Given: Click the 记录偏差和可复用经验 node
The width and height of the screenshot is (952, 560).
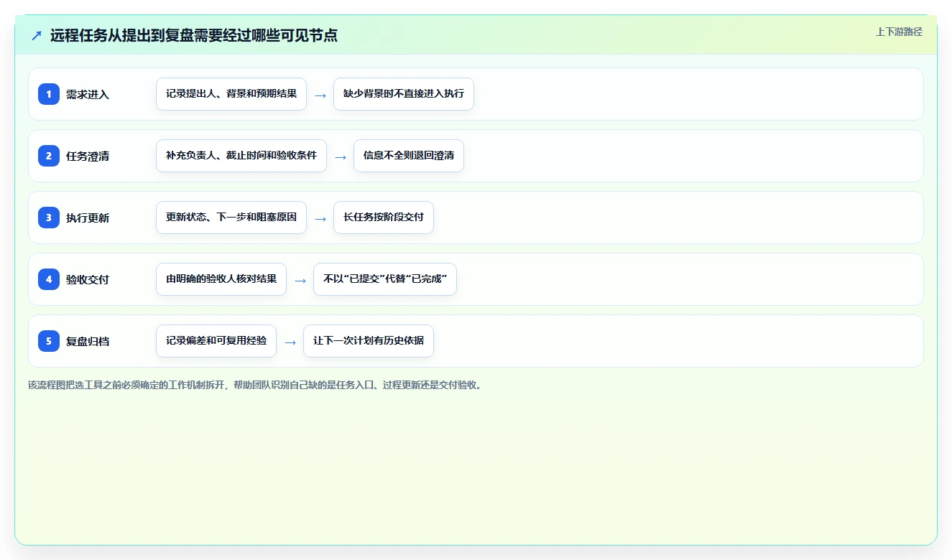Looking at the screenshot, I should pyautogui.click(x=216, y=341).
